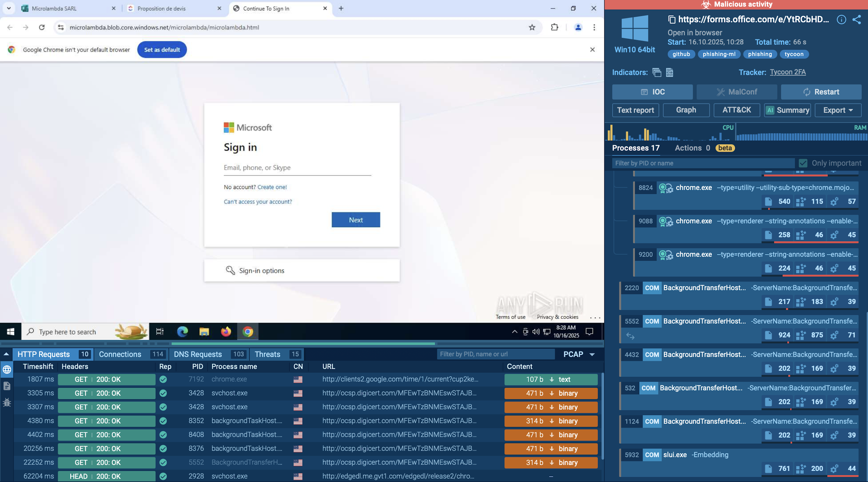The image size is (868, 482).
Task: Click the info icon next to task URL
Action: 841,20
